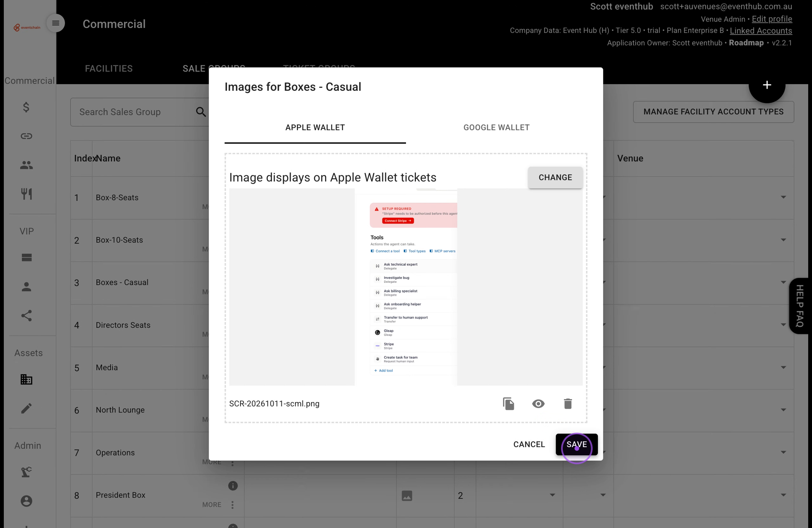Expand Venue dropdown for Box-8-Seats row
The width and height of the screenshot is (812, 528).
pyautogui.click(x=783, y=197)
